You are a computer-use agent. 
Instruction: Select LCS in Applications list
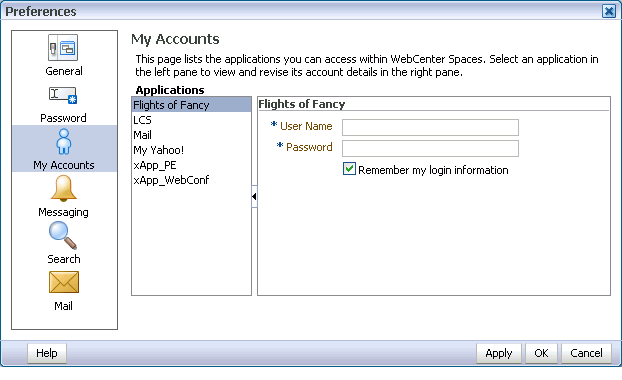pos(192,120)
